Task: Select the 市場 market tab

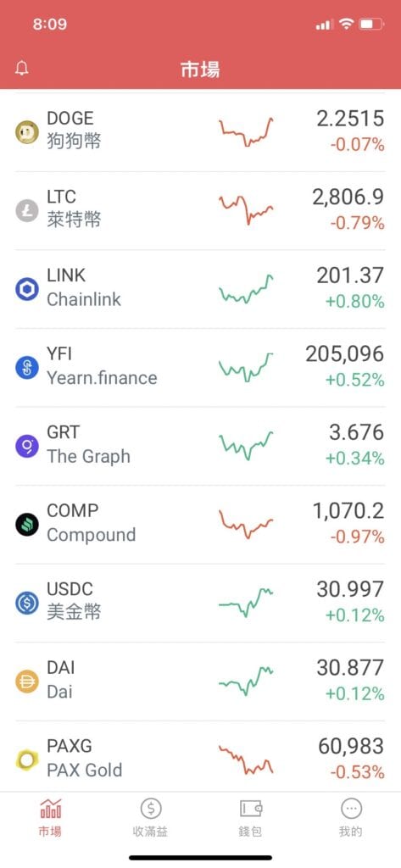Action: point(50,818)
